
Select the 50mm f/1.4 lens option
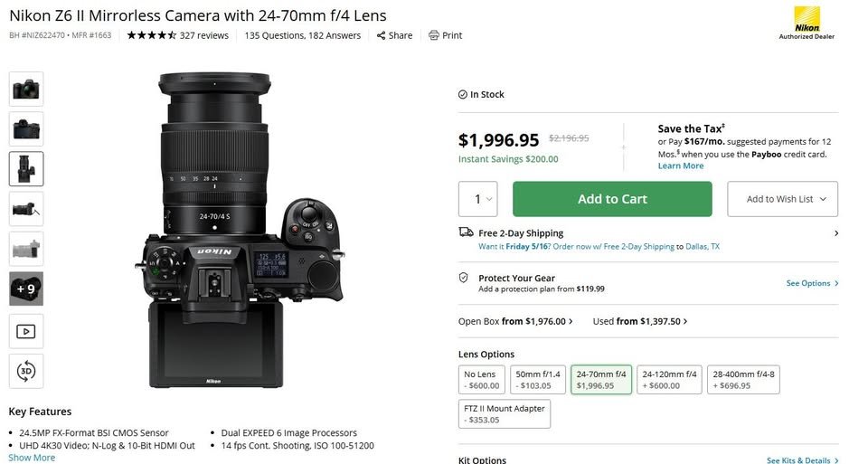pos(537,379)
